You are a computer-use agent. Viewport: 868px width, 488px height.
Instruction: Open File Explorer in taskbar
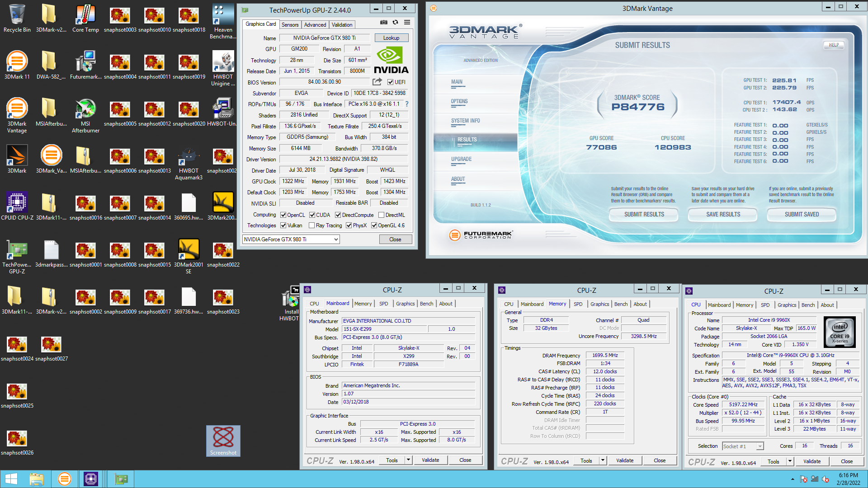(37, 479)
